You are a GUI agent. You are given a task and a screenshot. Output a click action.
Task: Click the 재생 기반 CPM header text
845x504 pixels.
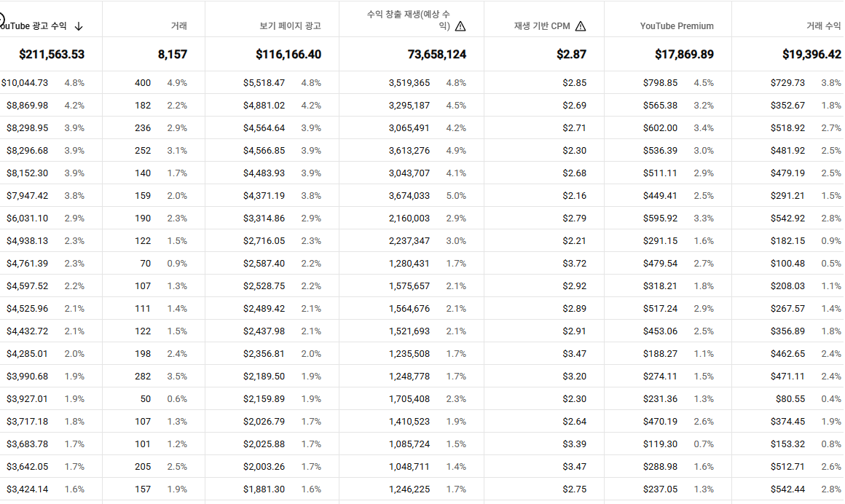[x=542, y=26]
